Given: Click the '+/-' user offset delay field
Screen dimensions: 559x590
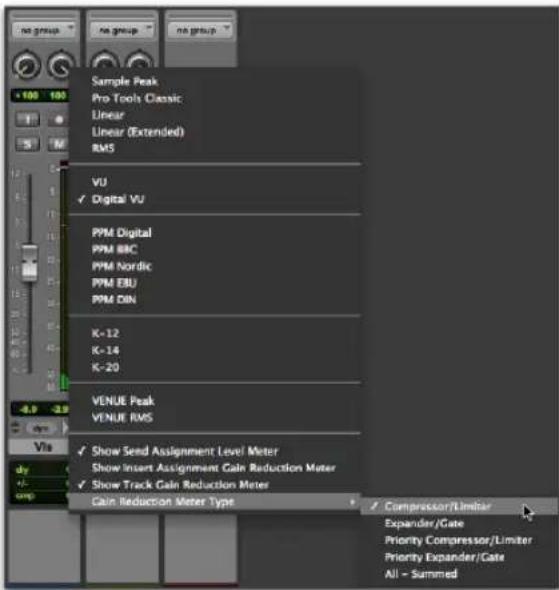Looking at the screenshot, I should click(x=22, y=483).
